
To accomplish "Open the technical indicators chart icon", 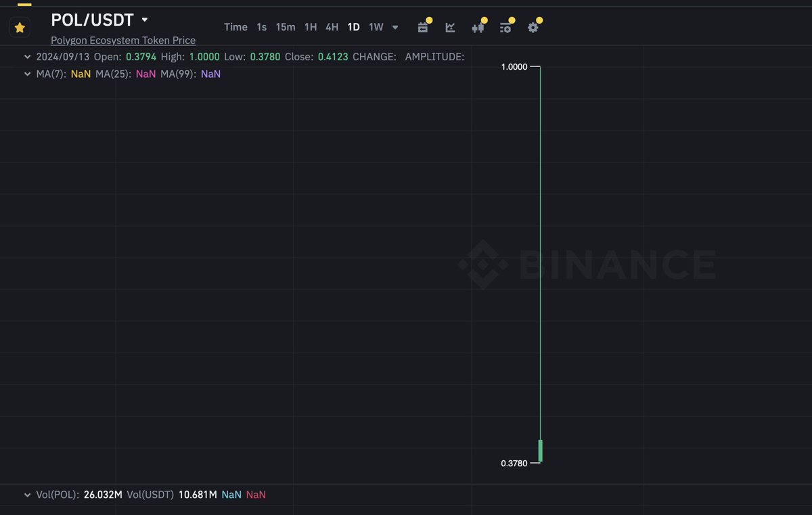I will tap(450, 28).
